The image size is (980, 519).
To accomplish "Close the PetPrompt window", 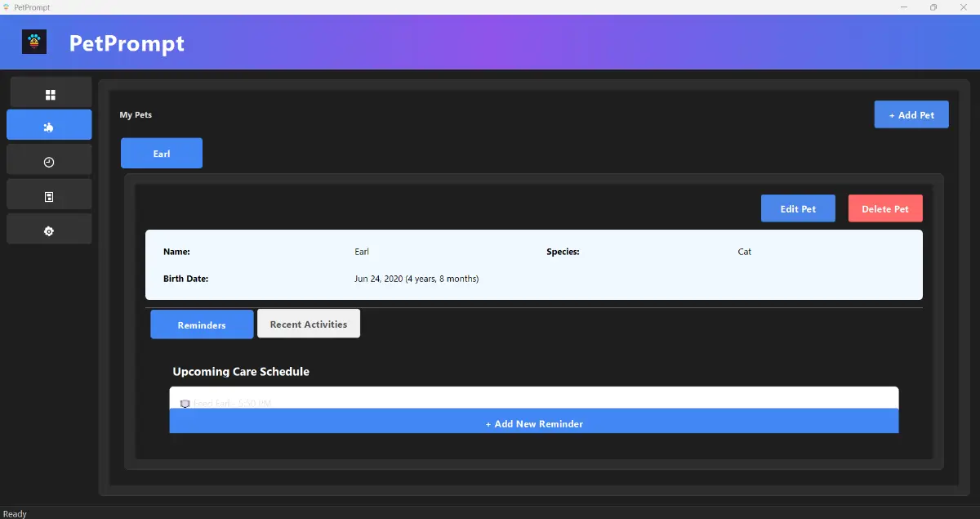I will click(964, 7).
